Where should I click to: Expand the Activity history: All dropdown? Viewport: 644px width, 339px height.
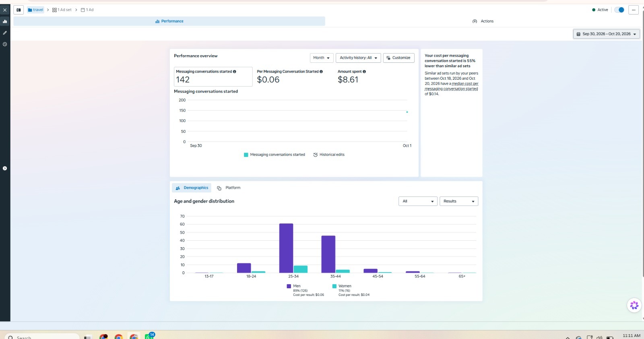point(358,58)
